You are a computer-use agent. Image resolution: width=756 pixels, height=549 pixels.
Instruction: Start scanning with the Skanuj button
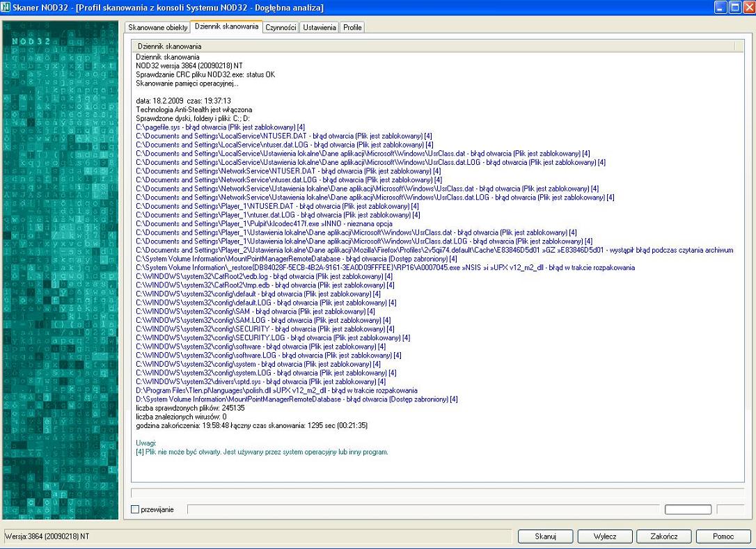[x=545, y=536]
